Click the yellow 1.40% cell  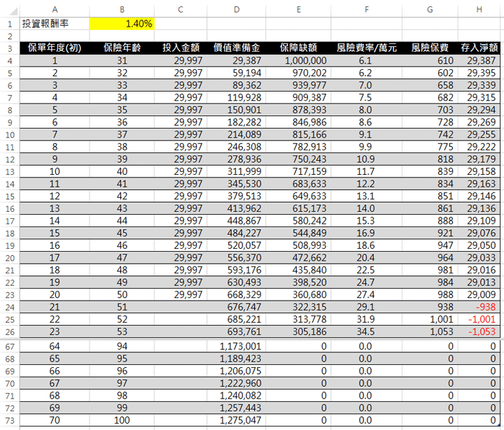click(122, 24)
